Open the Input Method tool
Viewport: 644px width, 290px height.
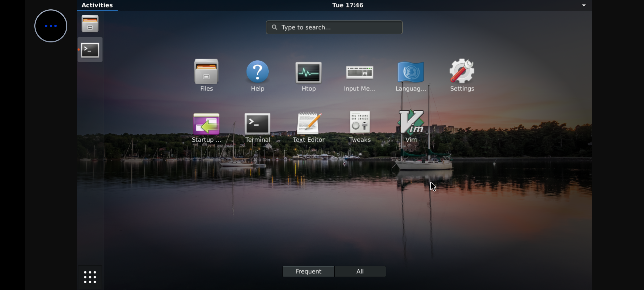(x=360, y=73)
